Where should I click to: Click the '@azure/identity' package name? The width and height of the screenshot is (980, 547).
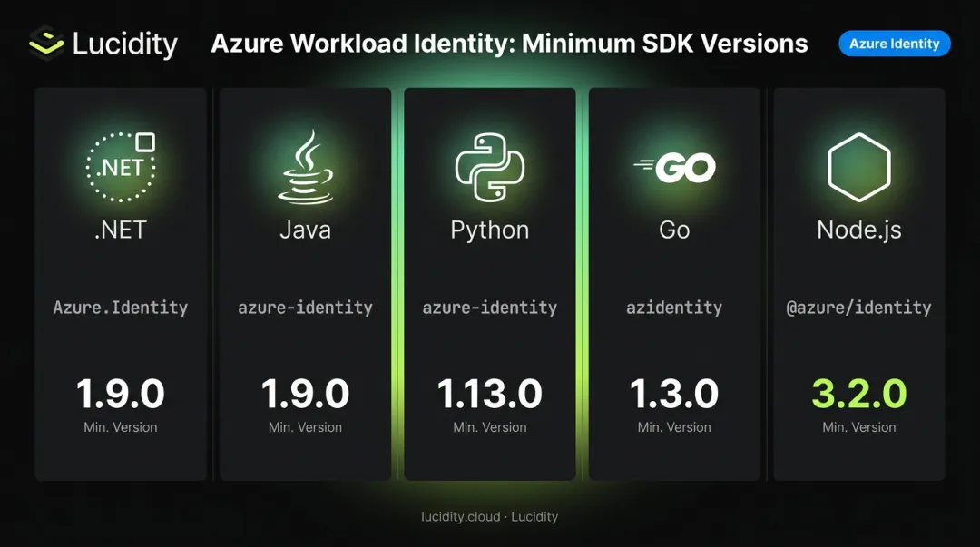pos(858,308)
